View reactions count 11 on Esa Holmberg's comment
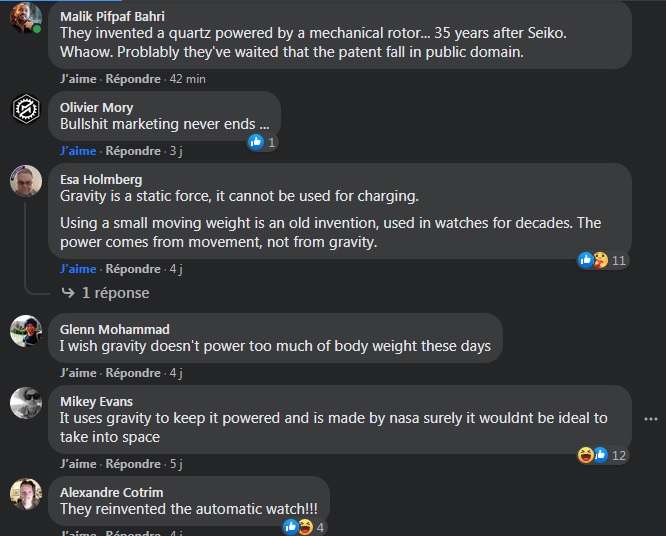 pyautogui.click(x=618, y=260)
